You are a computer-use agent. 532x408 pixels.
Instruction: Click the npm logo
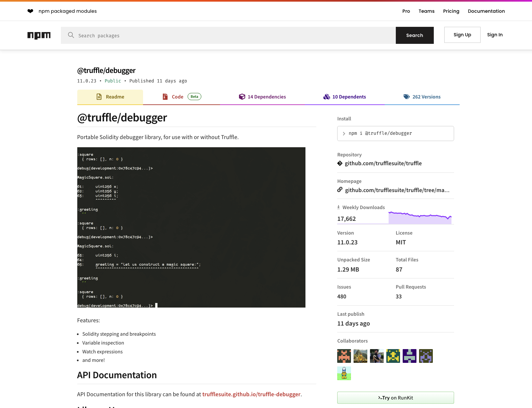[x=39, y=35]
